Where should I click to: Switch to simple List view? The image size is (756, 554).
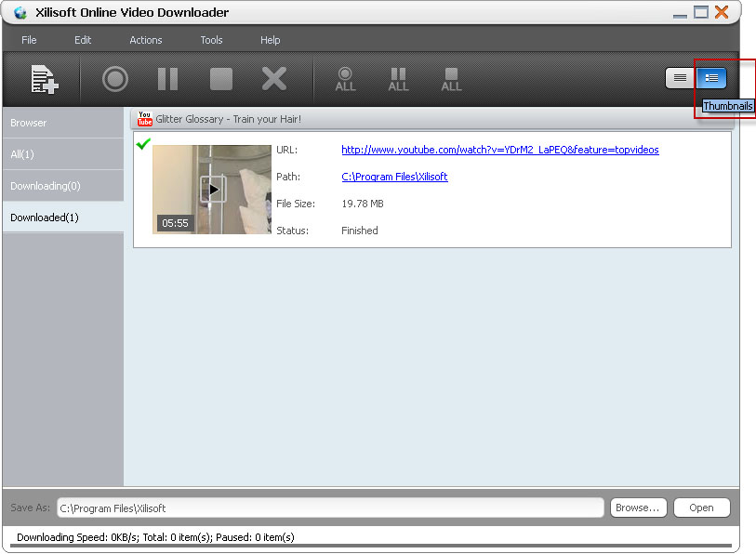pos(679,78)
